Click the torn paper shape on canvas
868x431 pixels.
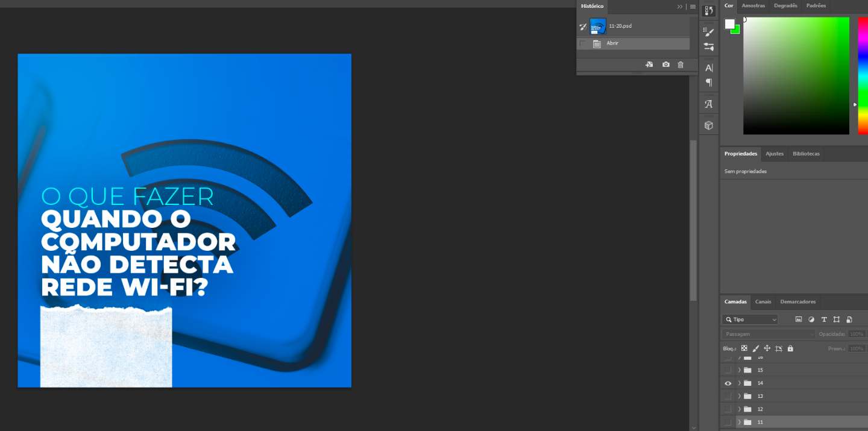[x=106, y=346]
